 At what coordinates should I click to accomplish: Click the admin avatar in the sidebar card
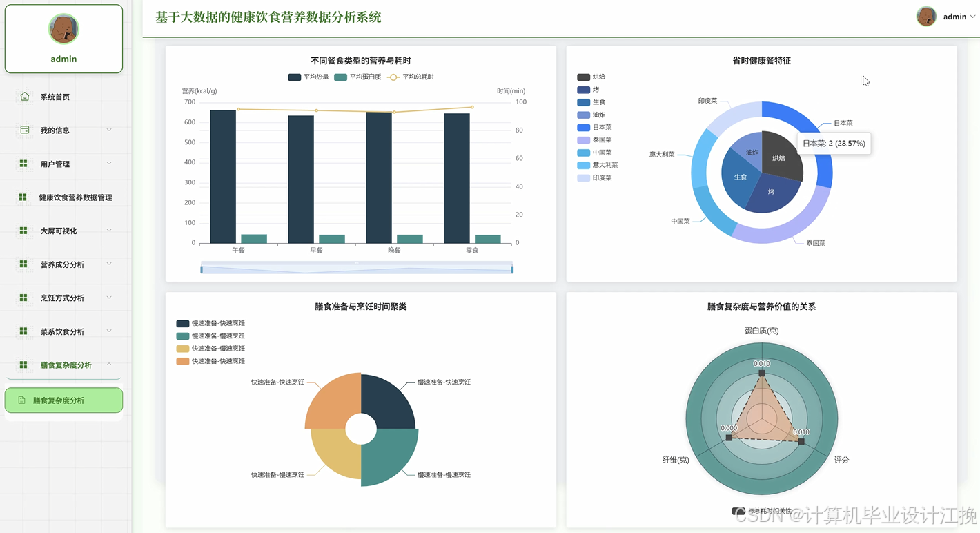[63, 29]
